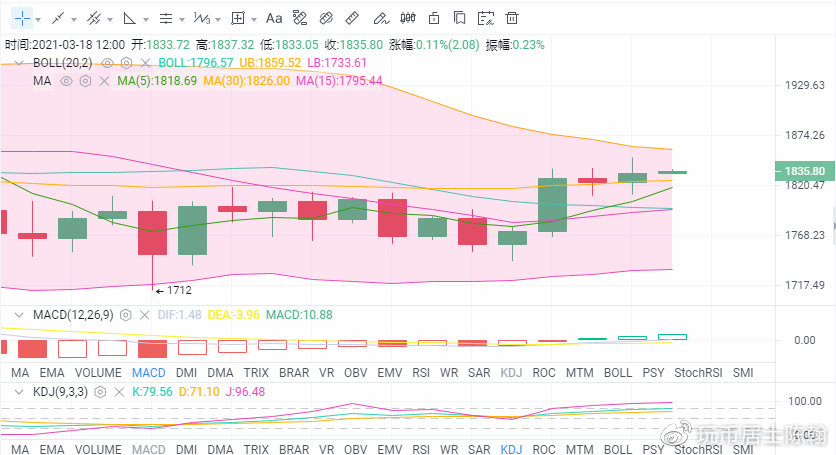Select highlighted MACD tab under MACD panel
This screenshot has width=836, height=455.
(x=149, y=373)
